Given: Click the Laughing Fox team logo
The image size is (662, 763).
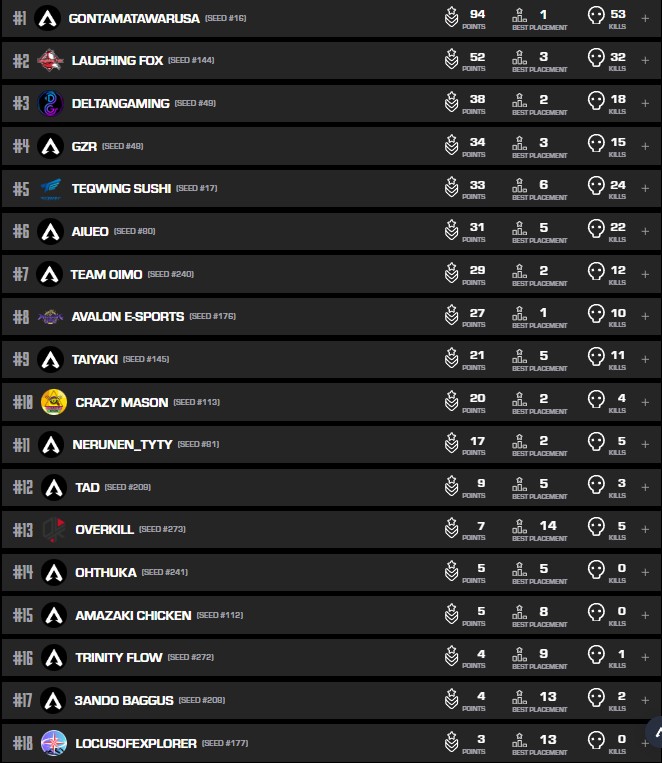Looking at the screenshot, I should (x=50, y=61).
